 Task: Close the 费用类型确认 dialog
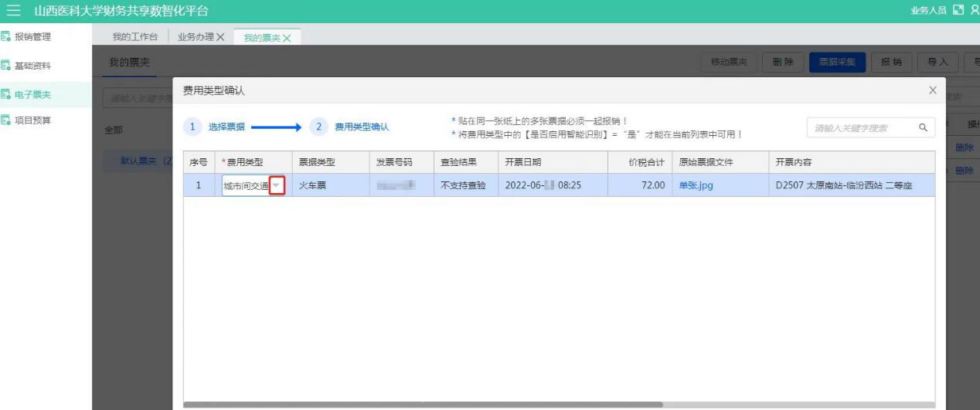(932, 90)
